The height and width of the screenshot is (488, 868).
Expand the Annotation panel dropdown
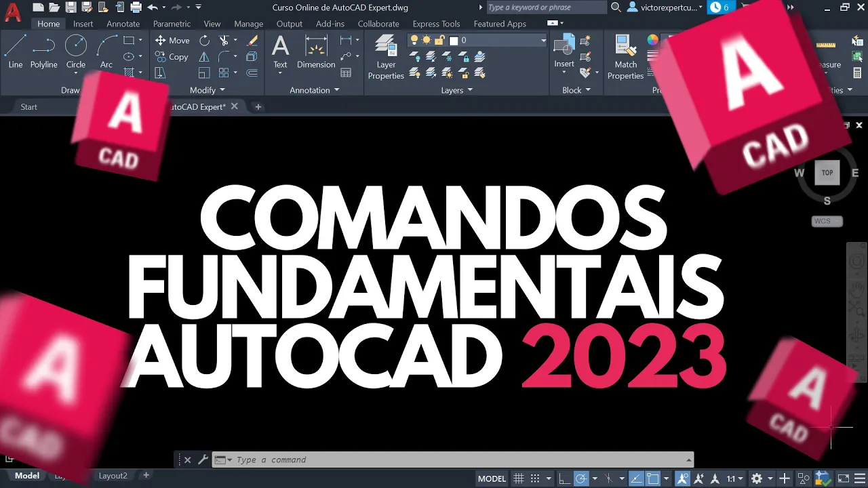pos(314,90)
